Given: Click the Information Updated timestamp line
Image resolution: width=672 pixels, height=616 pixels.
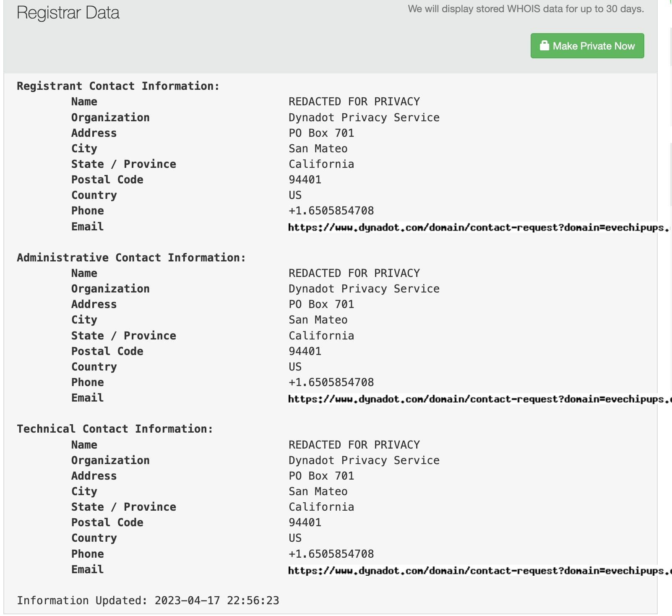Looking at the screenshot, I should 148,600.
